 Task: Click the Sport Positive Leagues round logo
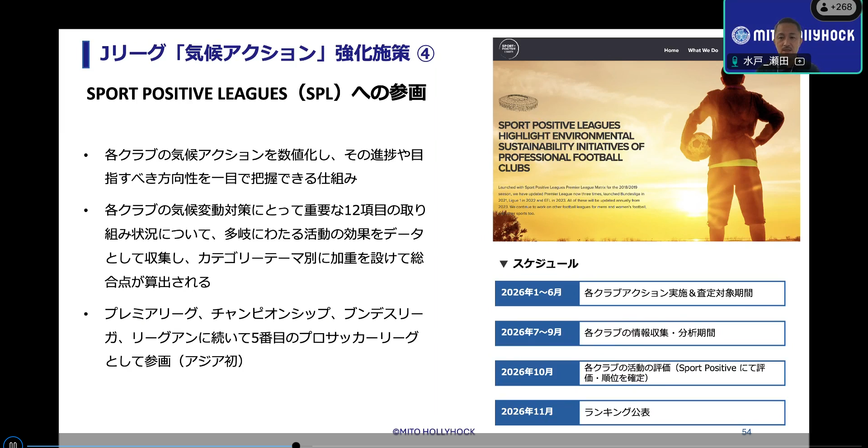coord(509,49)
